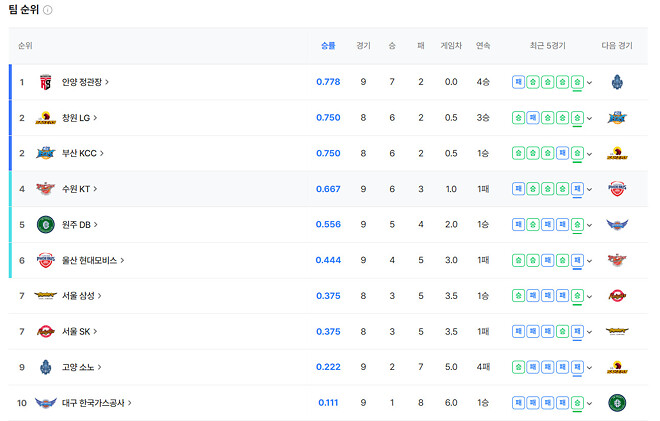The height and width of the screenshot is (421, 660).
Task: Click the 게임차 column header
Action: 450,46
